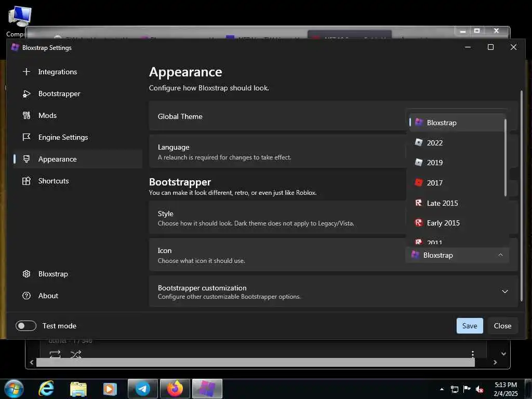Toggle Test mode switch

[x=26, y=326]
